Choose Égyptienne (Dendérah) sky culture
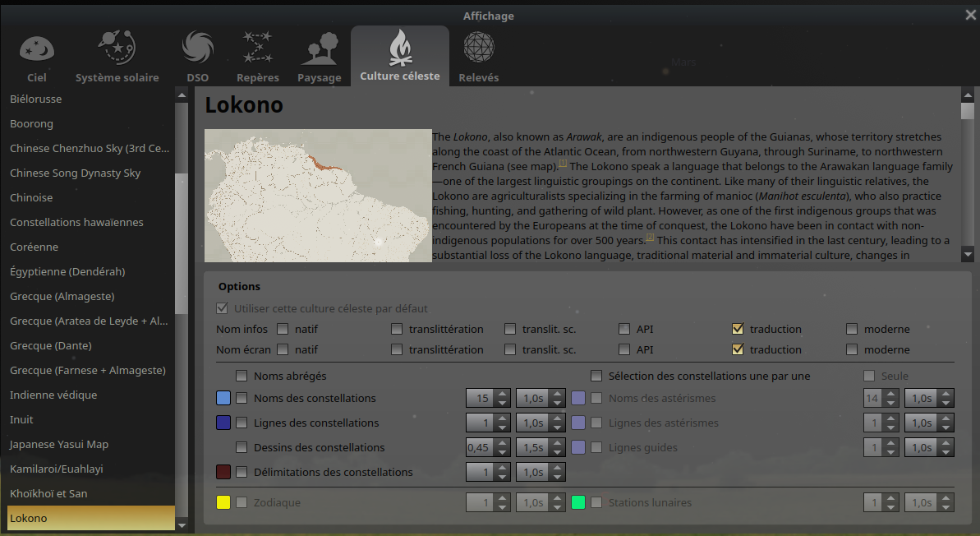This screenshot has width=980, height=536. point(67,272)
